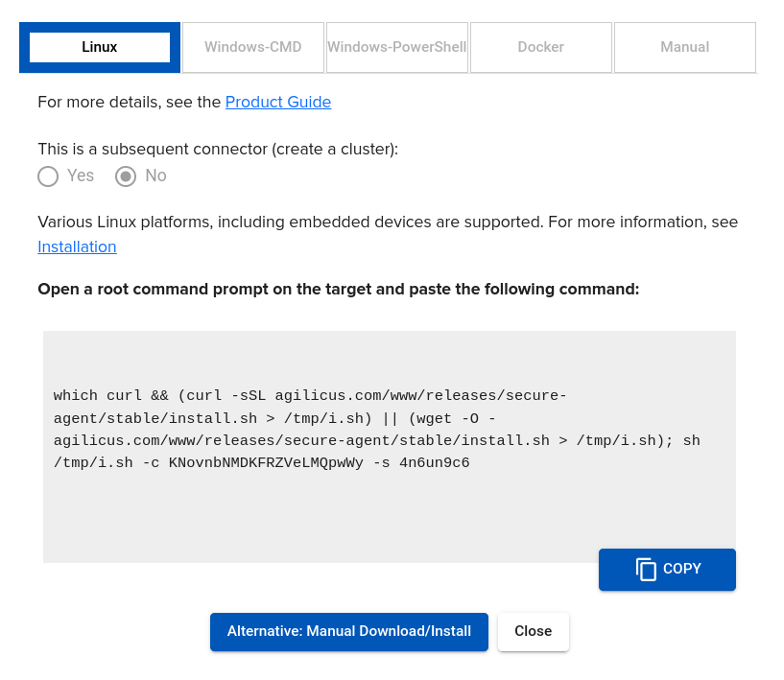Go to the Manual tab
The height and width of the screenshot is (680, 784).
point(685,47)
